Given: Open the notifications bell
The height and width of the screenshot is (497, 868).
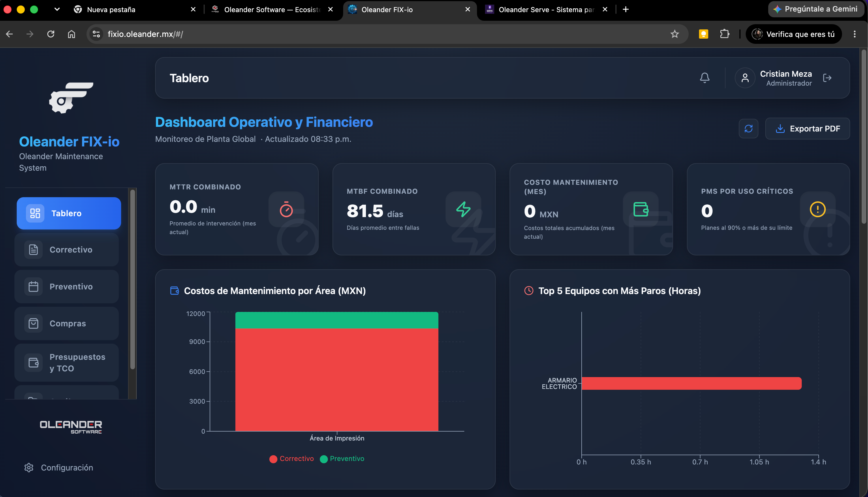Looking at the screenshot, I should pos(704,78).
